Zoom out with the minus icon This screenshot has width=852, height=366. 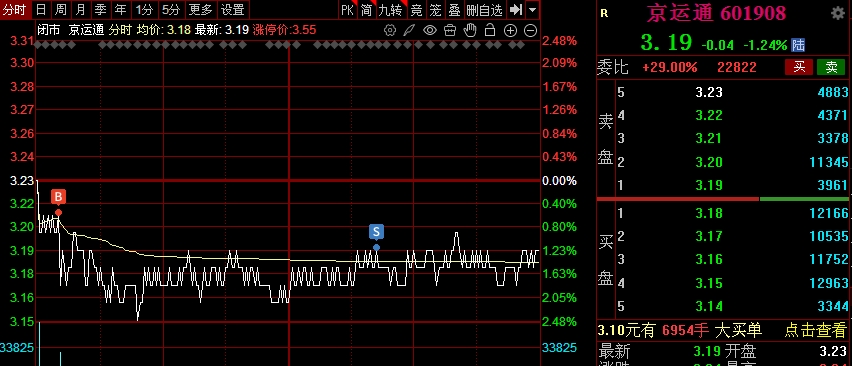(x=530, y=30)
